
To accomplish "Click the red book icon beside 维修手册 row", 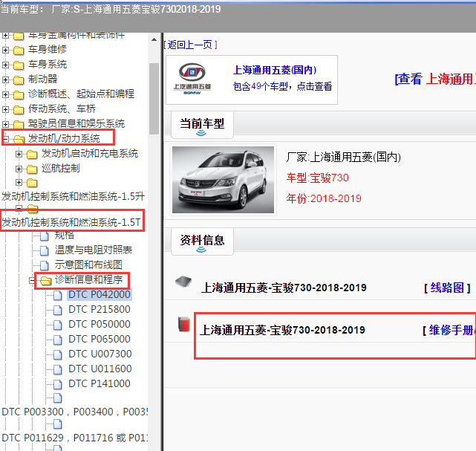I will (x=184, y=324).
